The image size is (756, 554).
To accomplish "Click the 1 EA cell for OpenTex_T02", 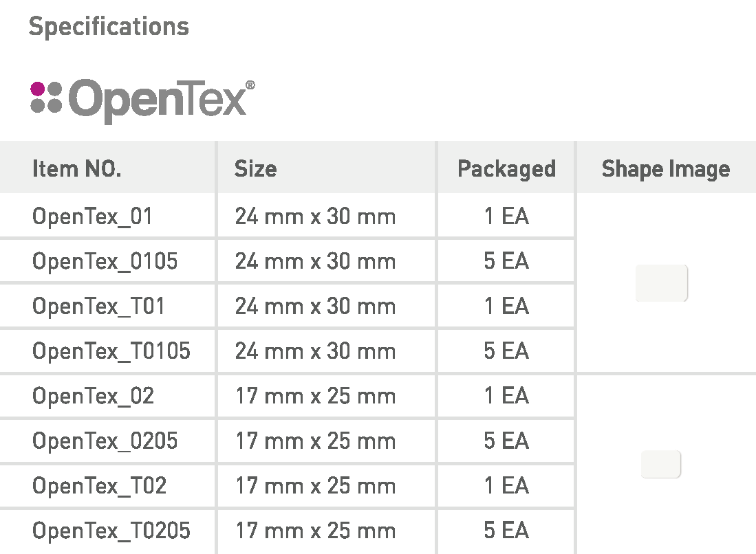I will tap(506, 486).
